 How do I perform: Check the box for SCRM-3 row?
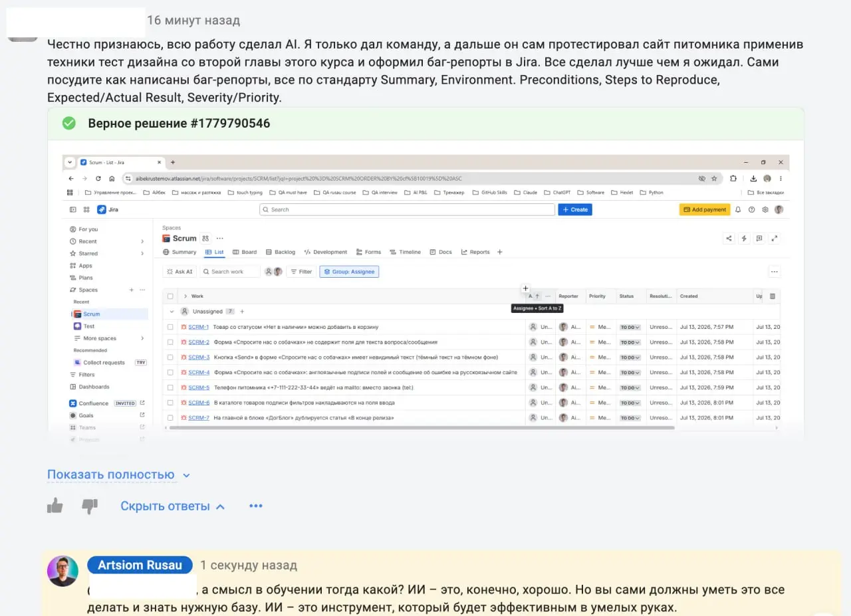(170, 358)
